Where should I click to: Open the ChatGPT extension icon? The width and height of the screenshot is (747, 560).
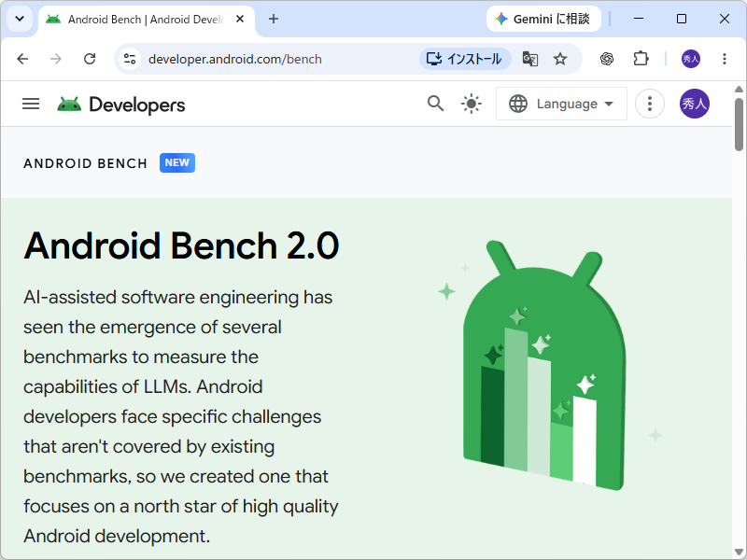(x=606, y=59)
